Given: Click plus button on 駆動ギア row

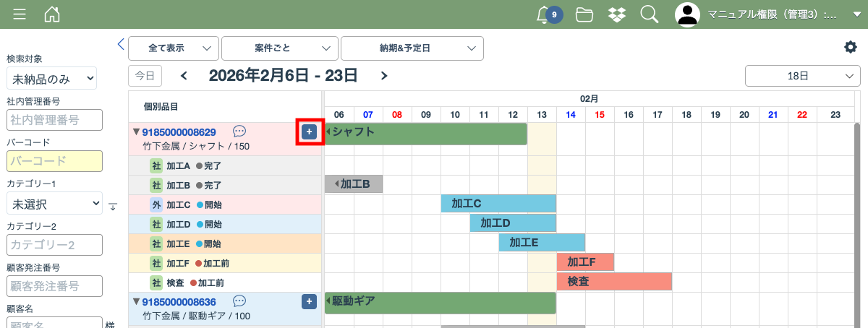Looking at the screenshot, I should [309, 301].
